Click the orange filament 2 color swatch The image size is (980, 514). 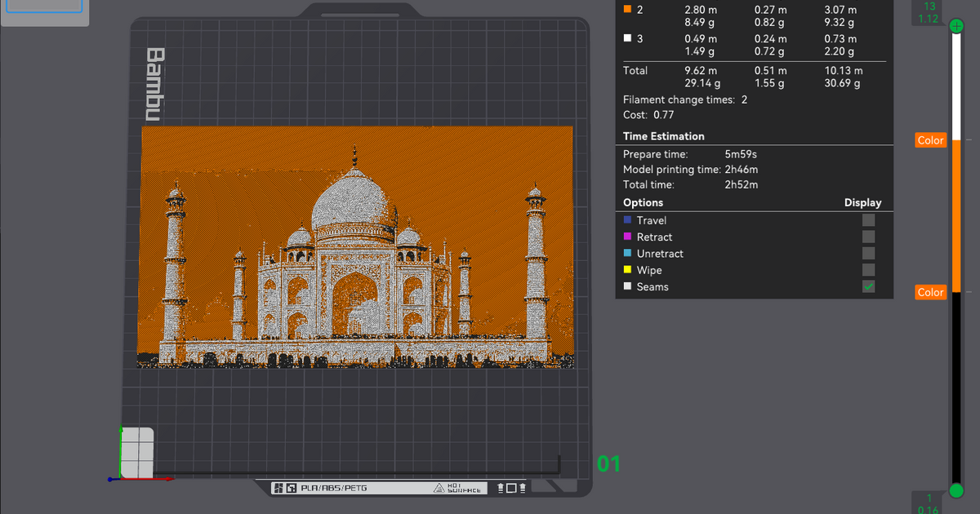coord(627,9)
